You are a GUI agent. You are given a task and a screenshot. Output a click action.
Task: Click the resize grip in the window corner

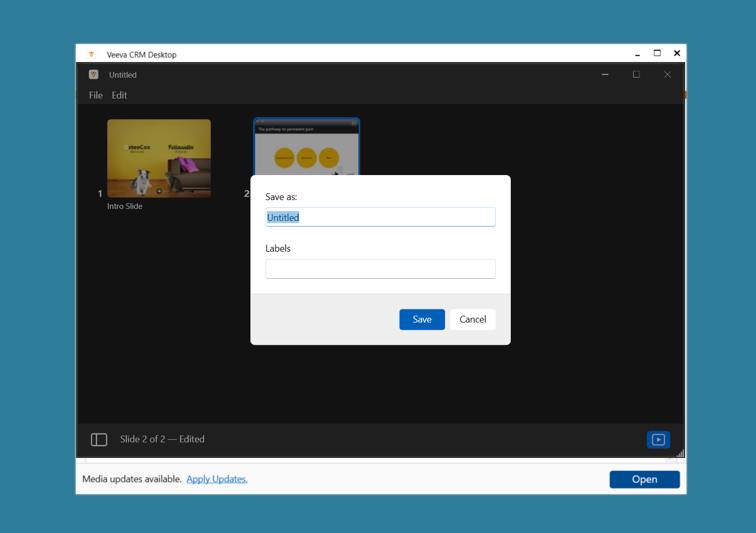[681, 453]
